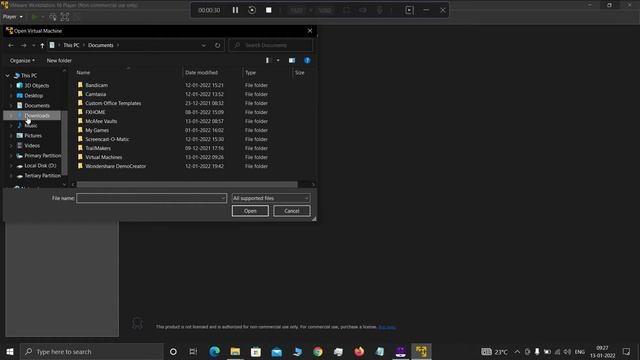Expand the address bar history dropdown

click(204, 45)
